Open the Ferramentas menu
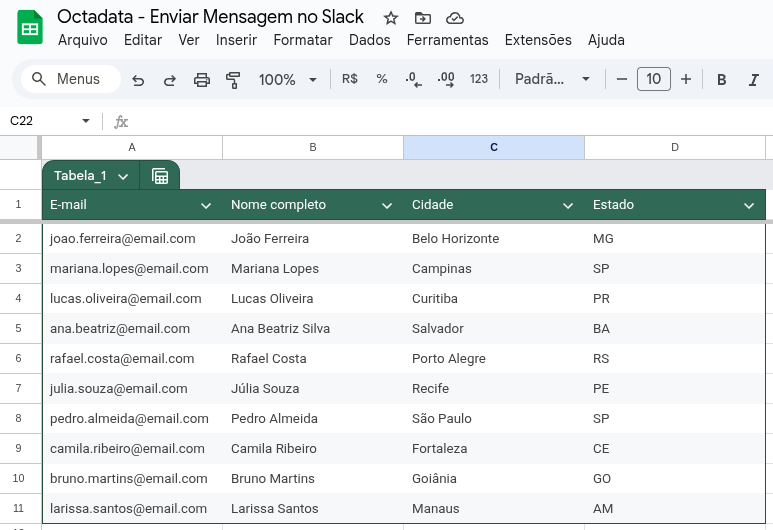 click(448, 40)
